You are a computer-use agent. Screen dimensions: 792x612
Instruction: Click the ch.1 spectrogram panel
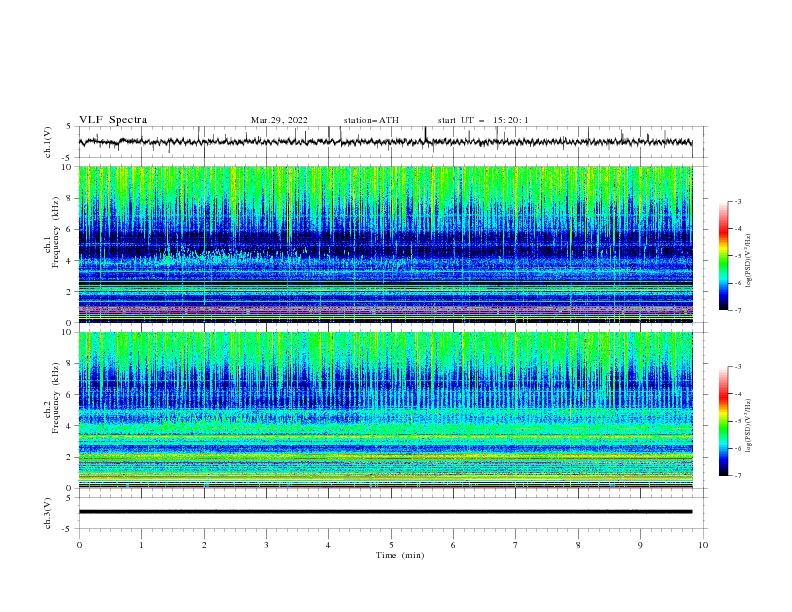click(385, 244)
